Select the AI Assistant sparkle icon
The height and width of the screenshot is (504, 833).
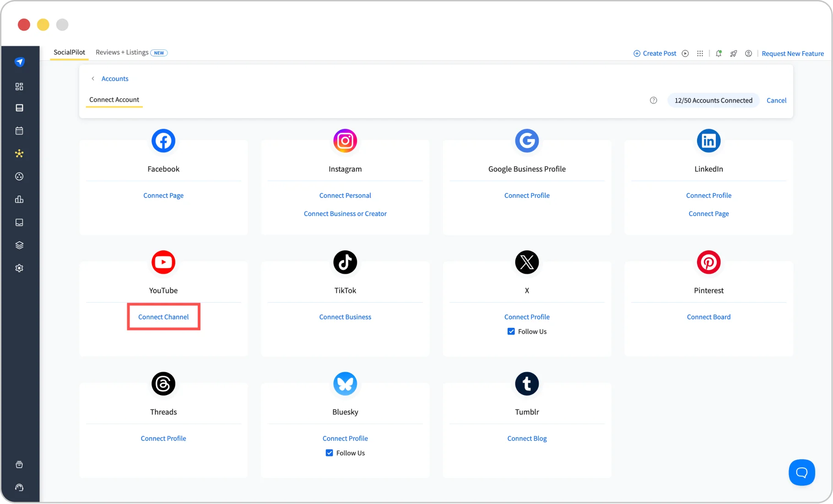coord(19,154)
